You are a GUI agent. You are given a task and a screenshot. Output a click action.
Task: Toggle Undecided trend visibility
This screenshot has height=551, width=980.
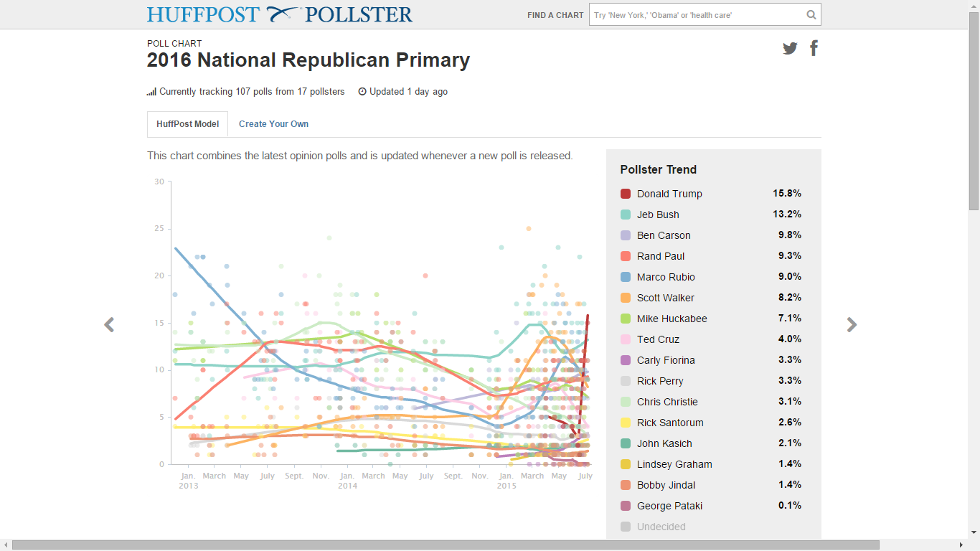coord(661,527)
